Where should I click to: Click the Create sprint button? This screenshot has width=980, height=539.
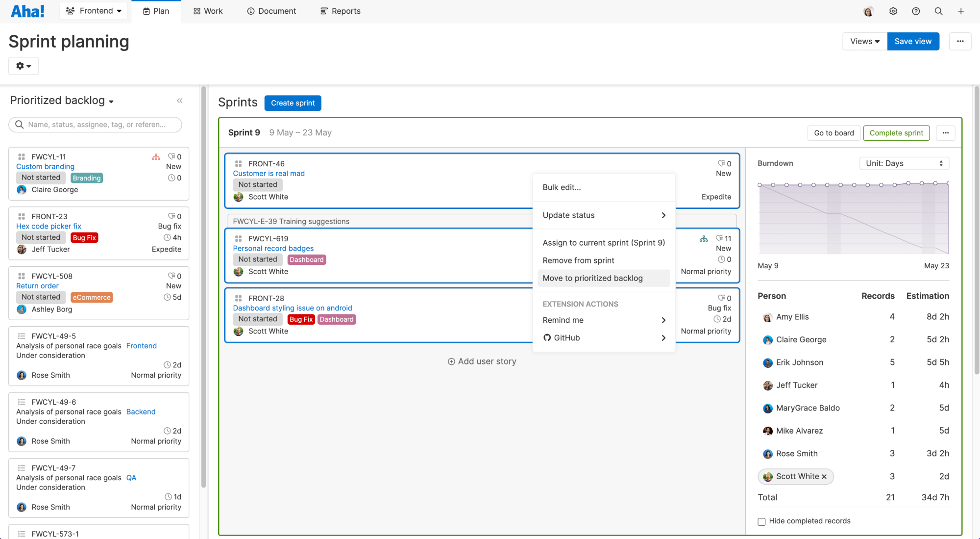[x=293, y=102]
